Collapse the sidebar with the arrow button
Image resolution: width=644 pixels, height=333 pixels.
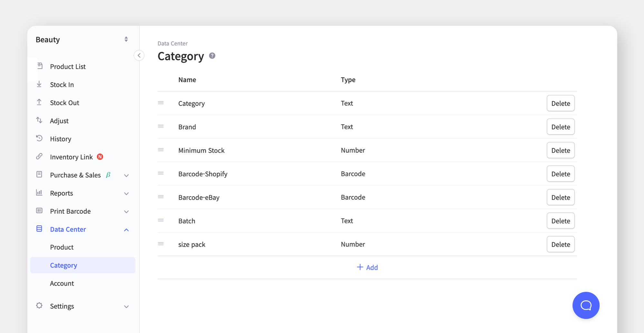[x=139, y=55]
